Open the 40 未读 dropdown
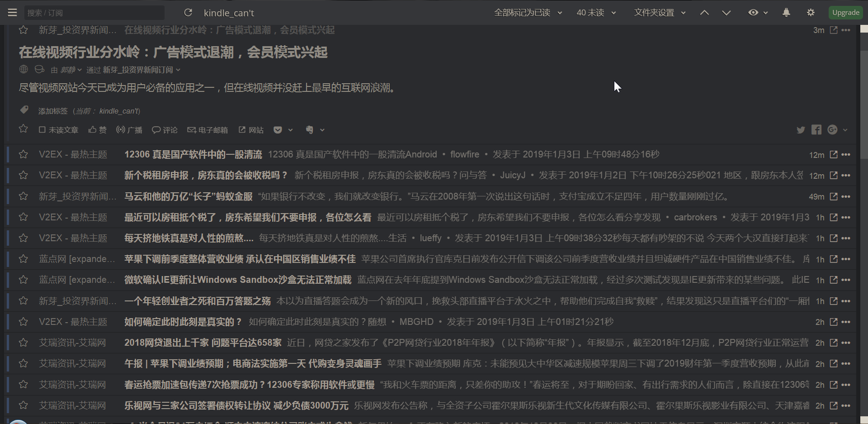 tap(596, 12)
